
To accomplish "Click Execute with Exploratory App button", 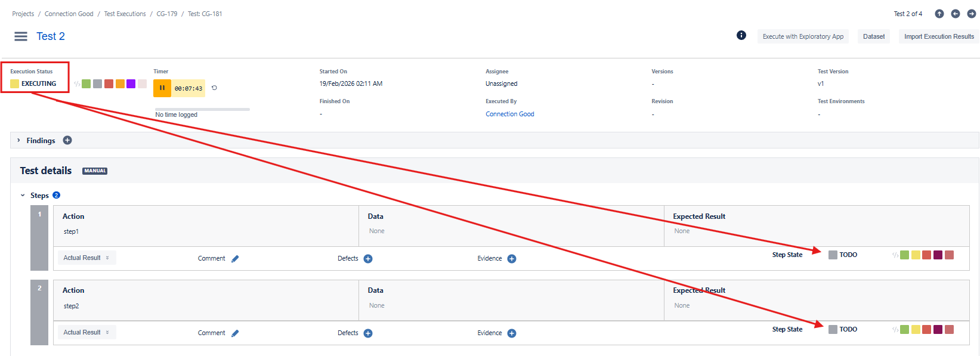I will click(803, 36).
